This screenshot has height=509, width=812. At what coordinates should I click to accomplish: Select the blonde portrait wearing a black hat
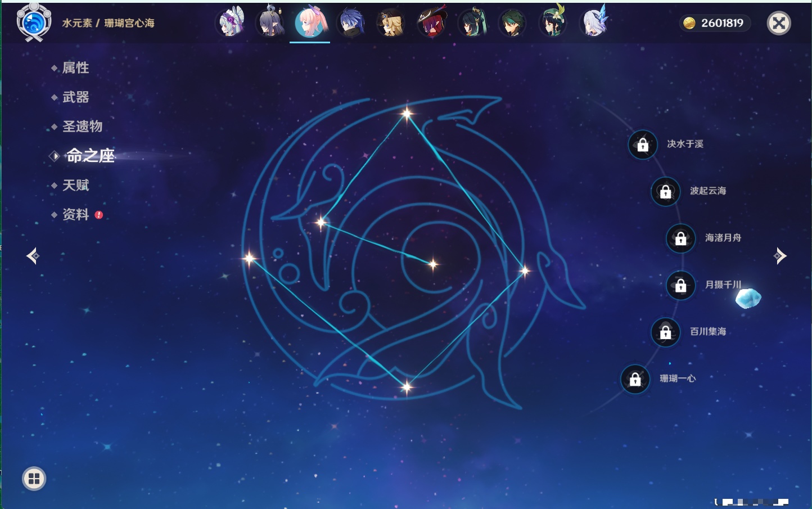(391, 22)
